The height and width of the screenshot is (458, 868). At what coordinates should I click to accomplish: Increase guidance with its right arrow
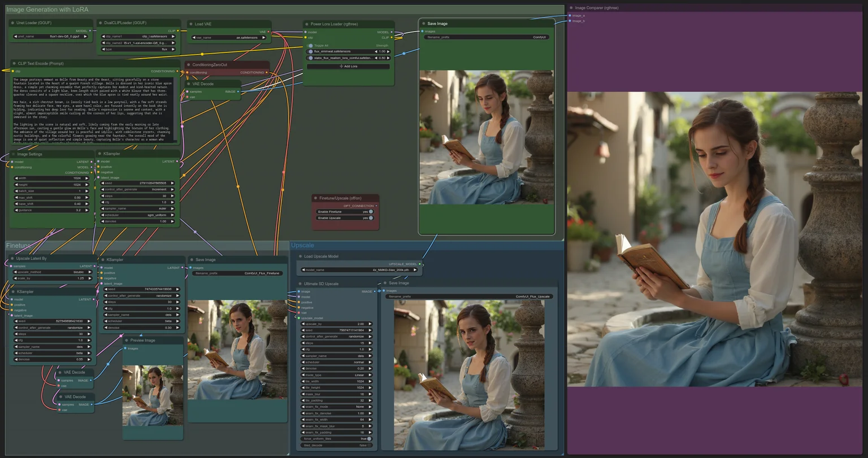point(86,210)
